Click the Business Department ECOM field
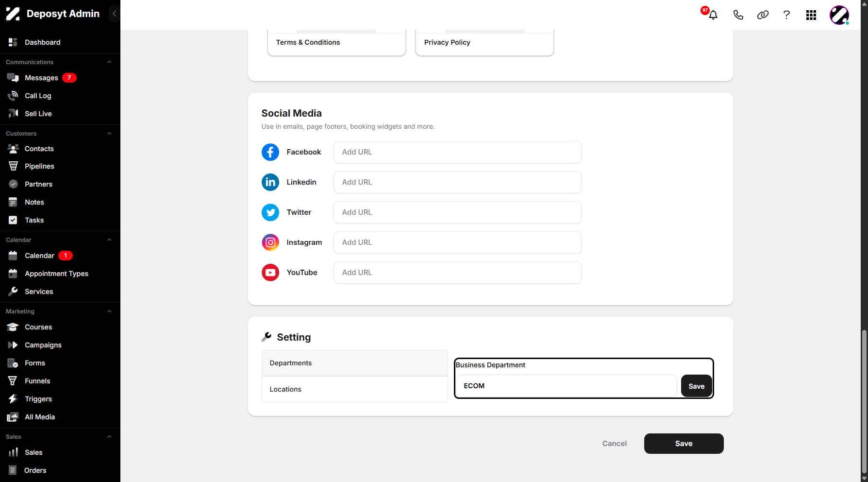The height and width of the screenshot is (482, 868). click(x=567, y=386)
